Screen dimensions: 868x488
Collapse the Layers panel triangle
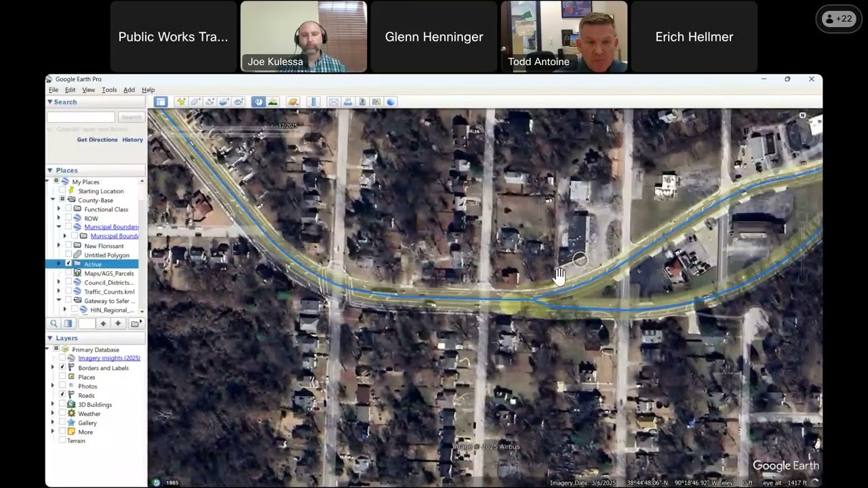point(50,338)
